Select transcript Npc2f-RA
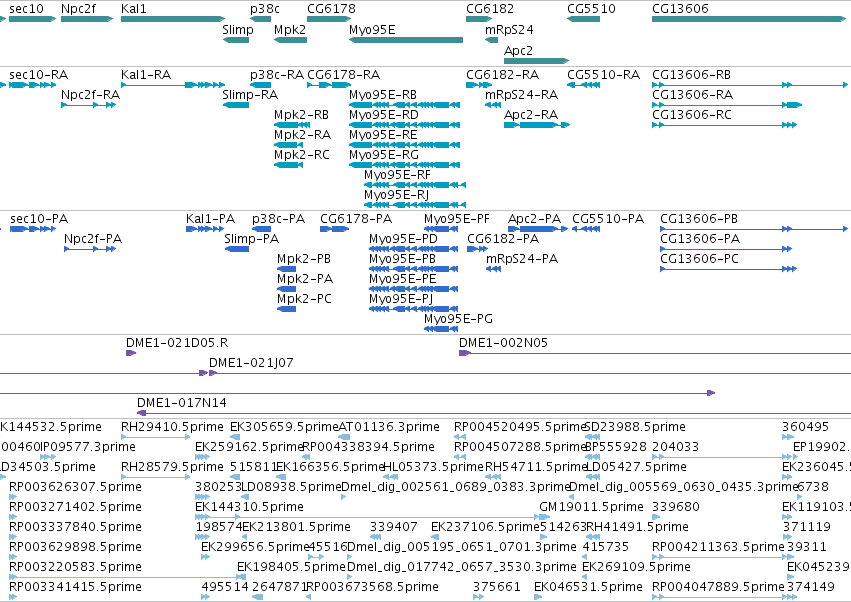The image size is (851, 602). click(x=91, y=95)
